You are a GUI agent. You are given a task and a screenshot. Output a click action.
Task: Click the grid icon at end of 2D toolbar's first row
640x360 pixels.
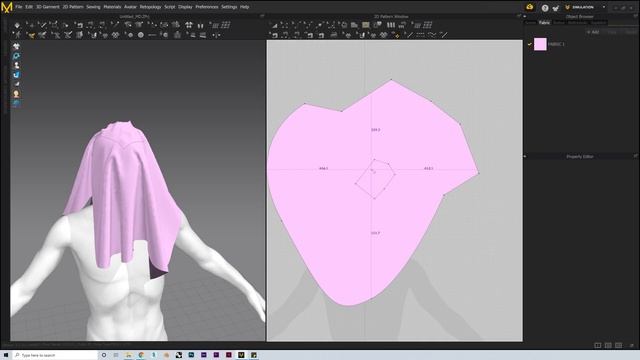427,25
